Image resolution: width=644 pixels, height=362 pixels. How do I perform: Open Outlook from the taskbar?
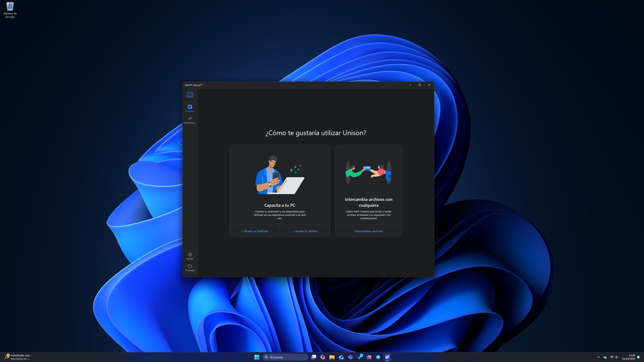tap(341, 357)
